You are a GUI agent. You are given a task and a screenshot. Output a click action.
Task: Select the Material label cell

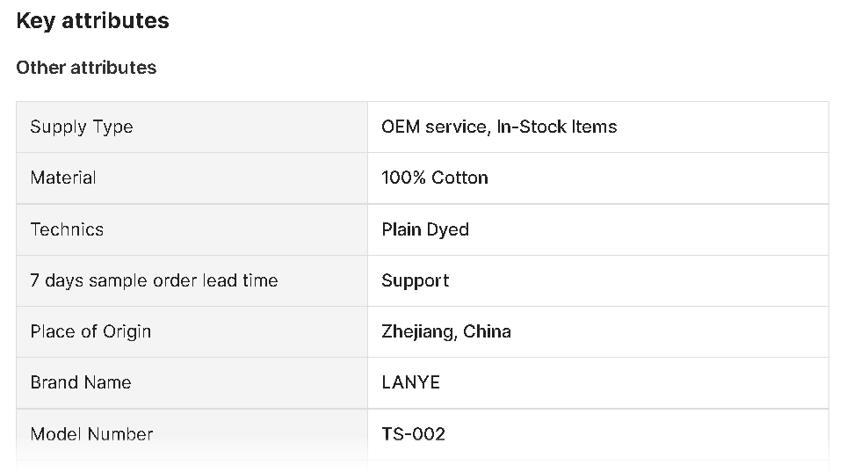192,178
